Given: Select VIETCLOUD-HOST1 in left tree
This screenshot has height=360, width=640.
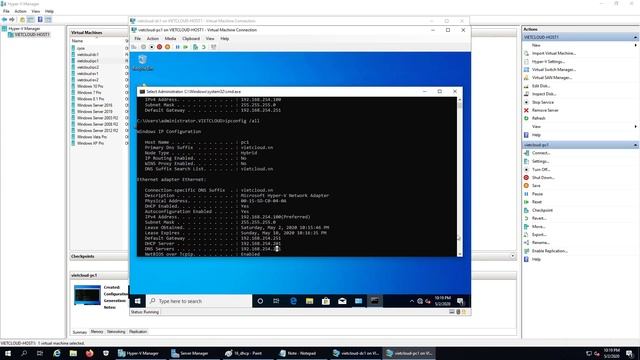Looking at the screenshot, I should [32, 35].
